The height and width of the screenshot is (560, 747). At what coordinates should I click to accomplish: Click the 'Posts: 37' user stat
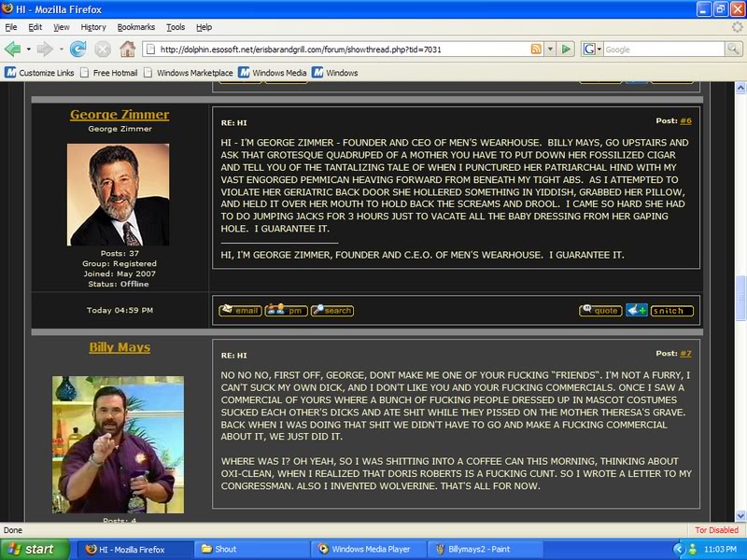point(120,253)
